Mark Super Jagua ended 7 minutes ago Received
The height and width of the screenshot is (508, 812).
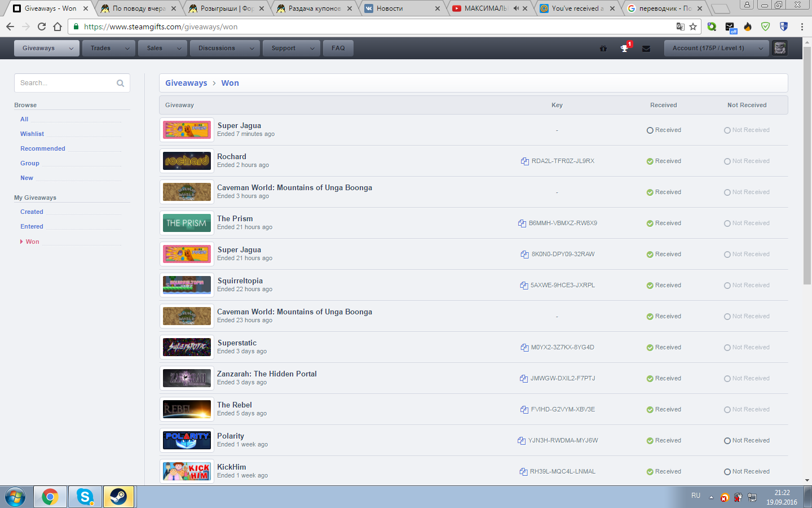(664, 130)
